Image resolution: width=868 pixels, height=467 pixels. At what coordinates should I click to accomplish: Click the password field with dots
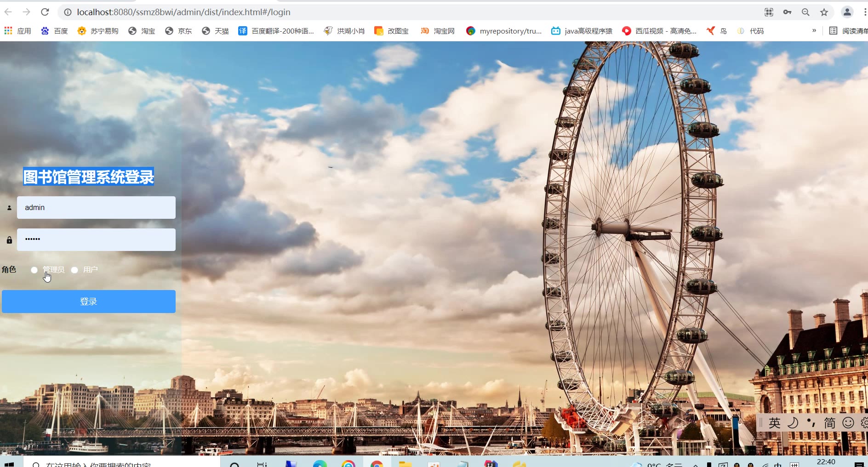(x=96, y=239)
